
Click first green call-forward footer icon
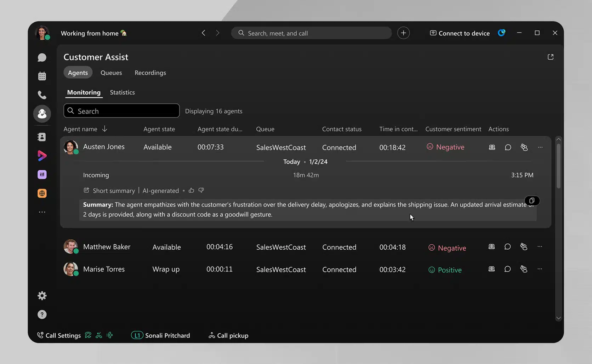(x=88, y=335)
